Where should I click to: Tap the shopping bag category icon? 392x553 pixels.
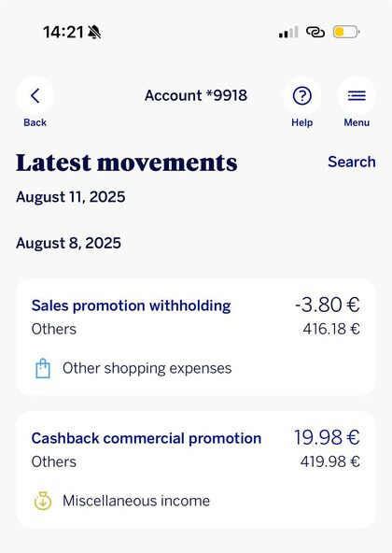pos(43,369)
